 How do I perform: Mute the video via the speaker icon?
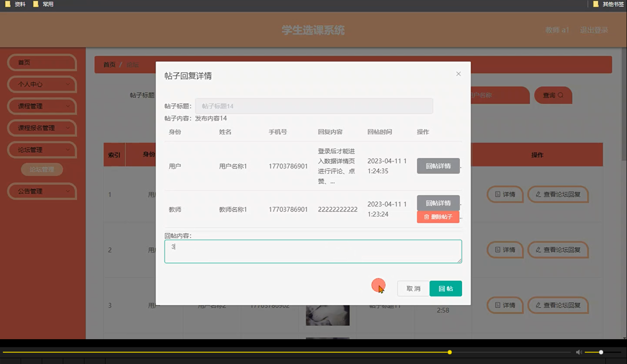(x=579, y=352)
